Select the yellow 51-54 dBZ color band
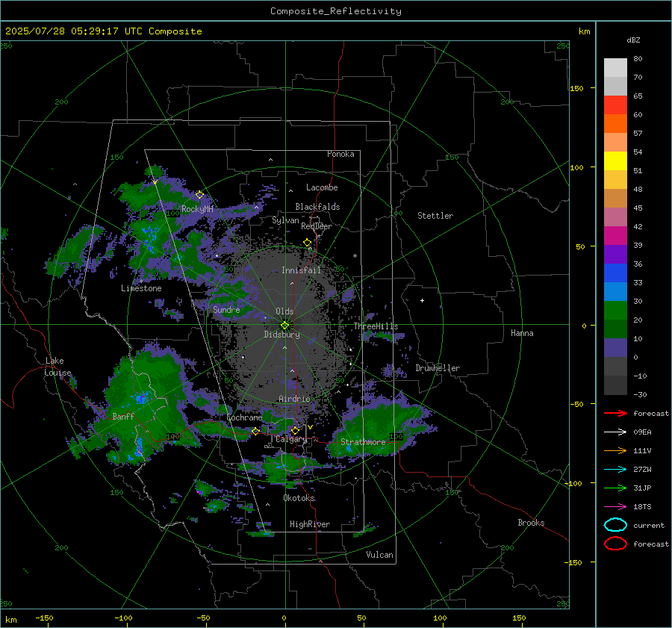The image size is (672, 628). coord(615,161)
